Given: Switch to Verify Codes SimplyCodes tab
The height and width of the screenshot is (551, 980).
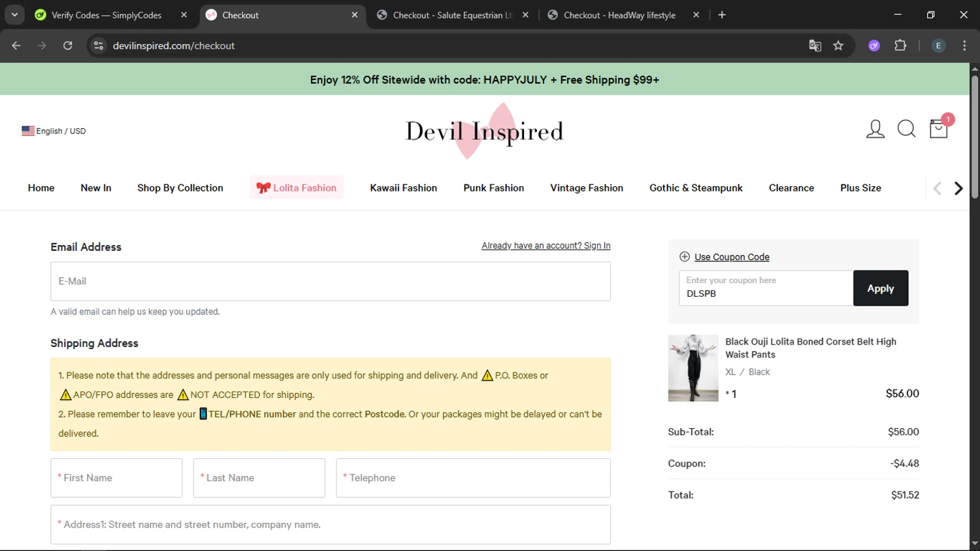Looking at the screenshot, I should click(106, 15).
